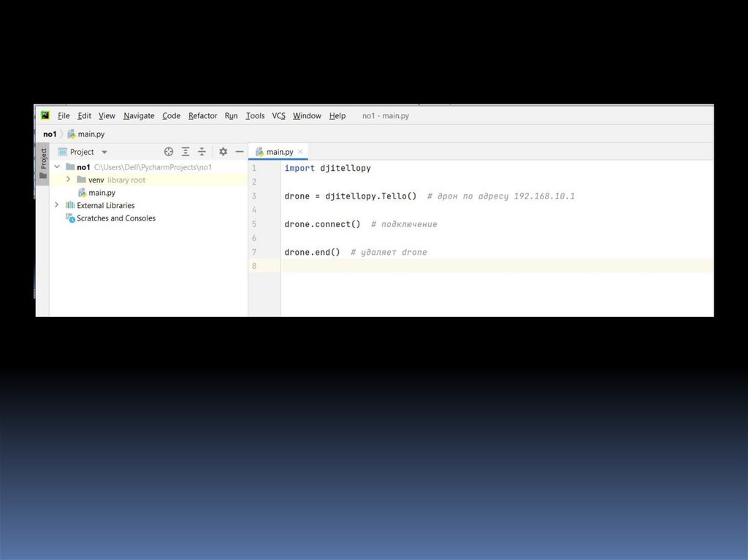Open the Navigate menu
The image size is (748, 560).
[x=139, y=115]
